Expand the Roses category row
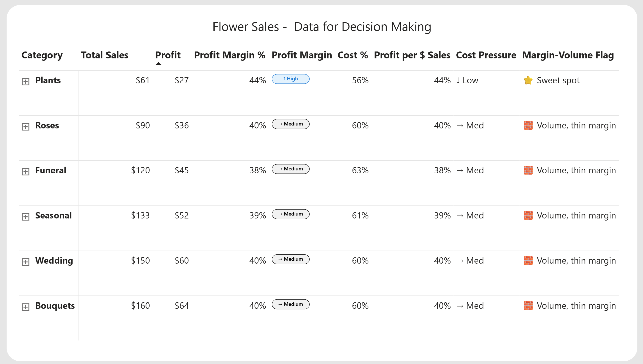 coord(25,126)
